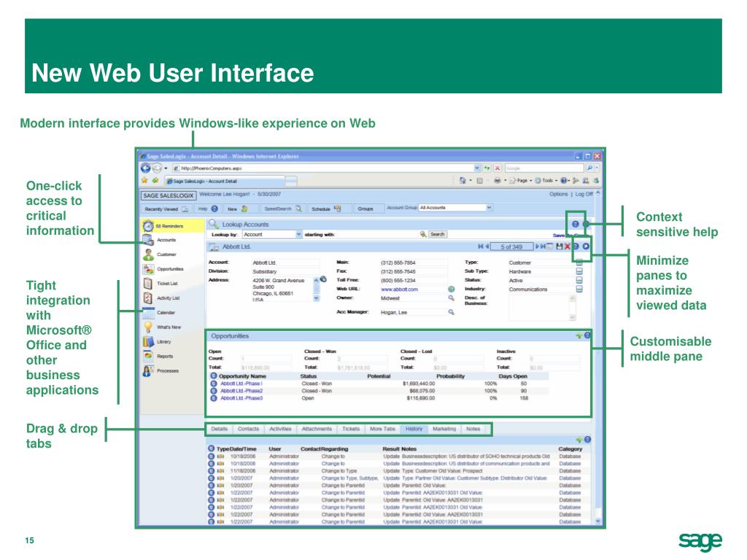Open www.abbott.com web URL link
The width and height of the screenshot is (747, 560).
(x=399, y=289)
